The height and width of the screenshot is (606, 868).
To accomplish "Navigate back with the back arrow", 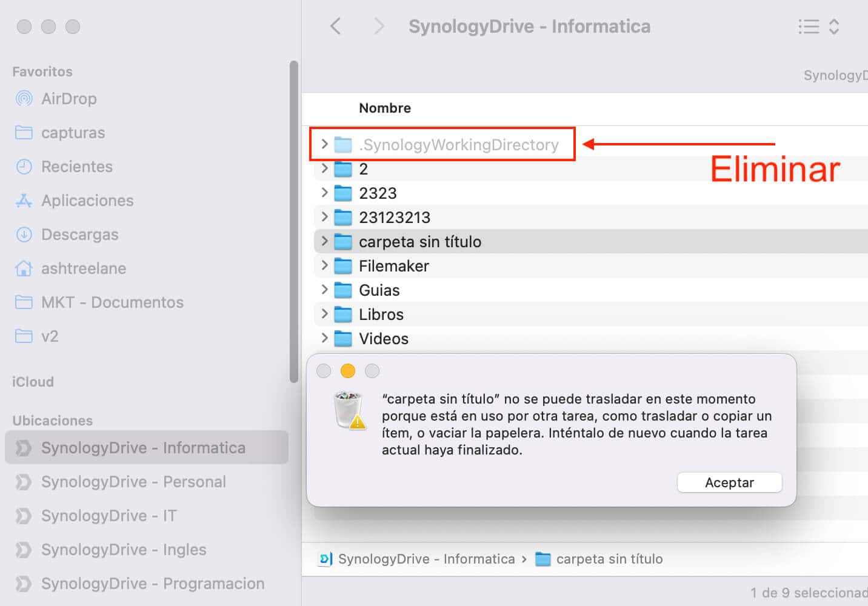I will pyautogui.click(x=335, y=27).
